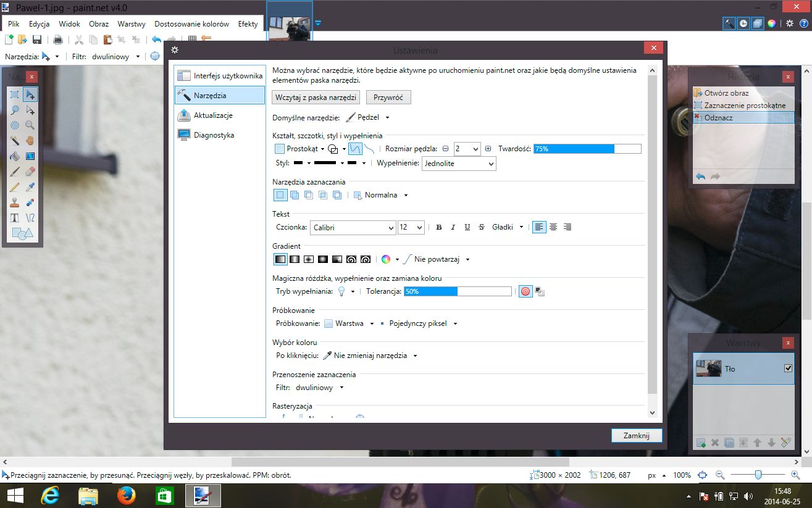The image size is (812, 508).
Task: Switch to Interfejs użytkownika settings tab
Action: (x=220, y=76)
